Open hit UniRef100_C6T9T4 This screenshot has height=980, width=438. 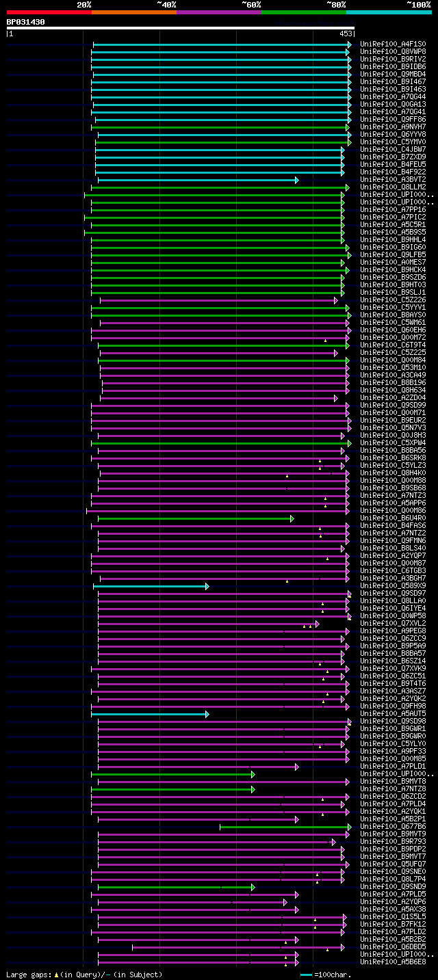[393, 345]
